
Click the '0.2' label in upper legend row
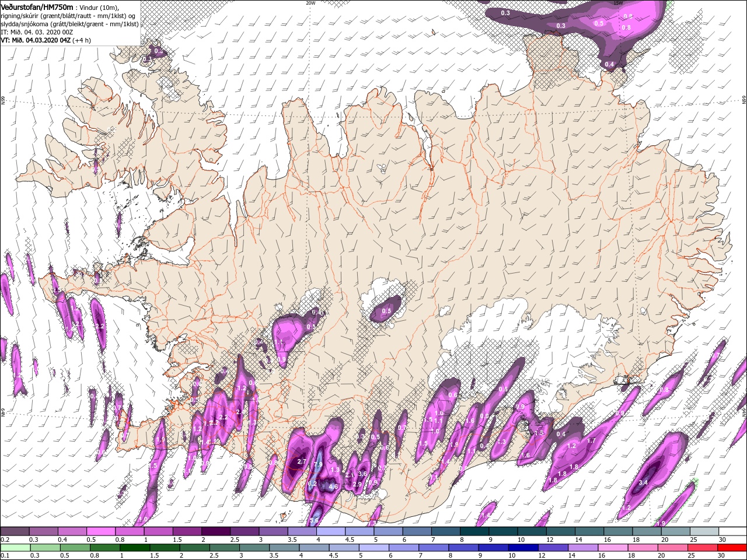(x=5, y=540)
